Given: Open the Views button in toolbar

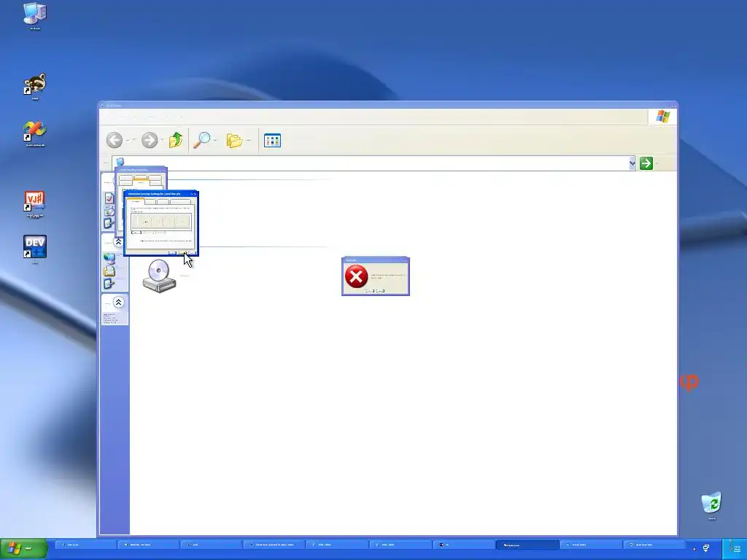Looking at the screenshot, I should click(x=273, y=140).
